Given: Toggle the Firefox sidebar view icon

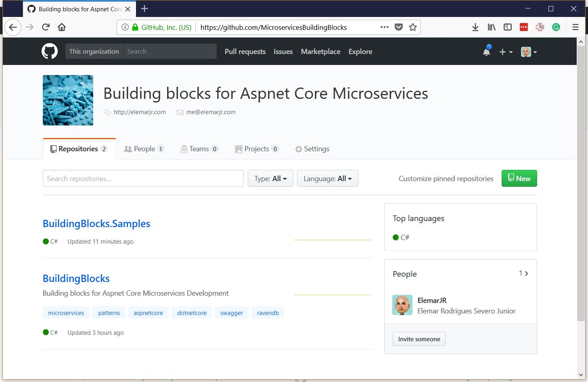Looking at the screenshot, I should click(507, 27).
